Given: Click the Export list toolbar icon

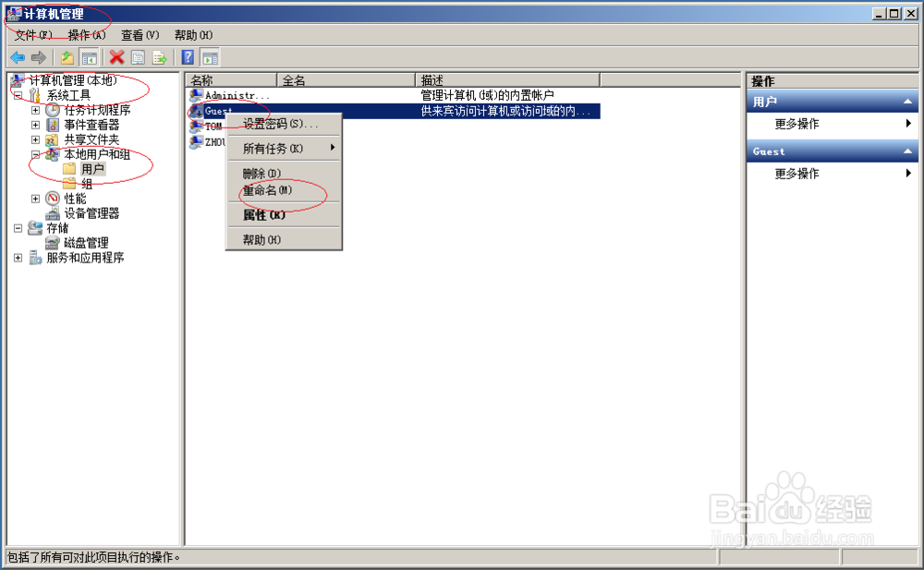Looking at the screenshot, I should click(x=160, y=58).
